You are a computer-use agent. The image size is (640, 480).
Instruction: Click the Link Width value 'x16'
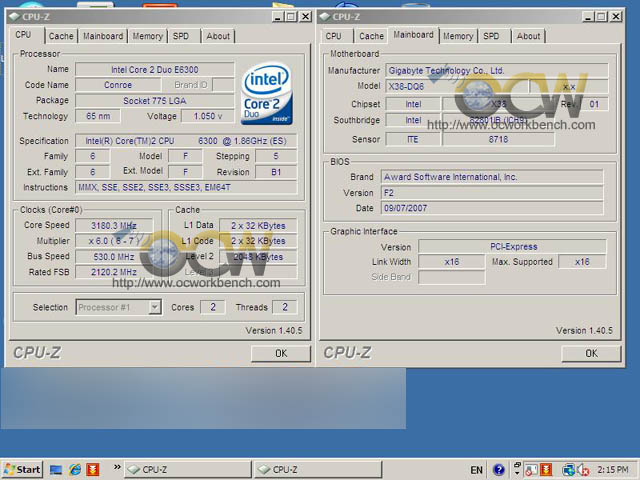(x=452, y=262)
